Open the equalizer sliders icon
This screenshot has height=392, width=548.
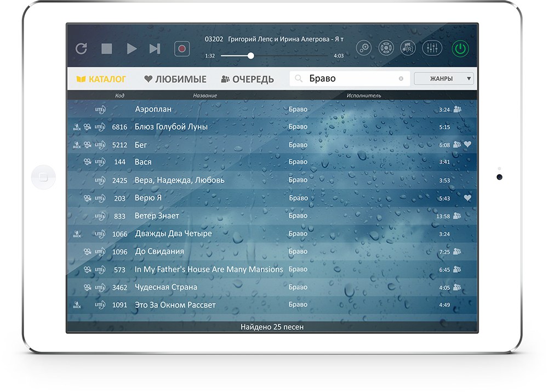432,48
